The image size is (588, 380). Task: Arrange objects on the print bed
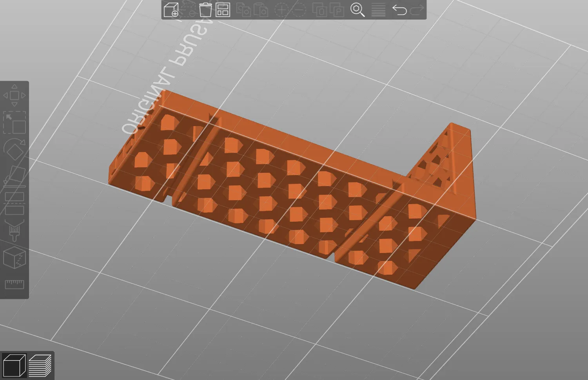point(223,9)
